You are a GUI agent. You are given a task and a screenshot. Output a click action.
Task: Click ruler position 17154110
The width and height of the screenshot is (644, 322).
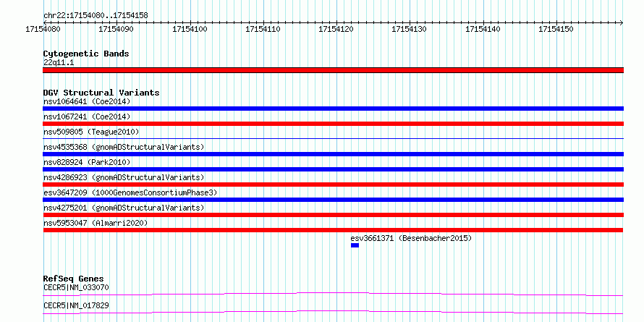[263, 29]
